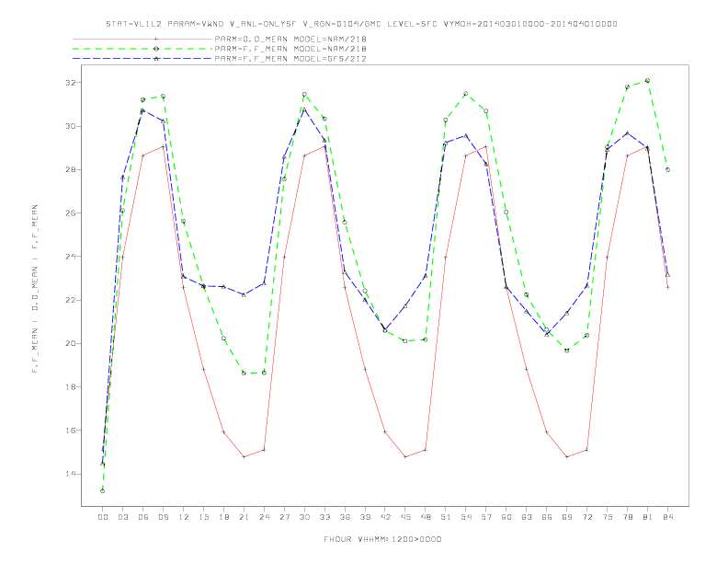
Task: Click the green dashed line legend sample
Action: (x=142, y=49)
